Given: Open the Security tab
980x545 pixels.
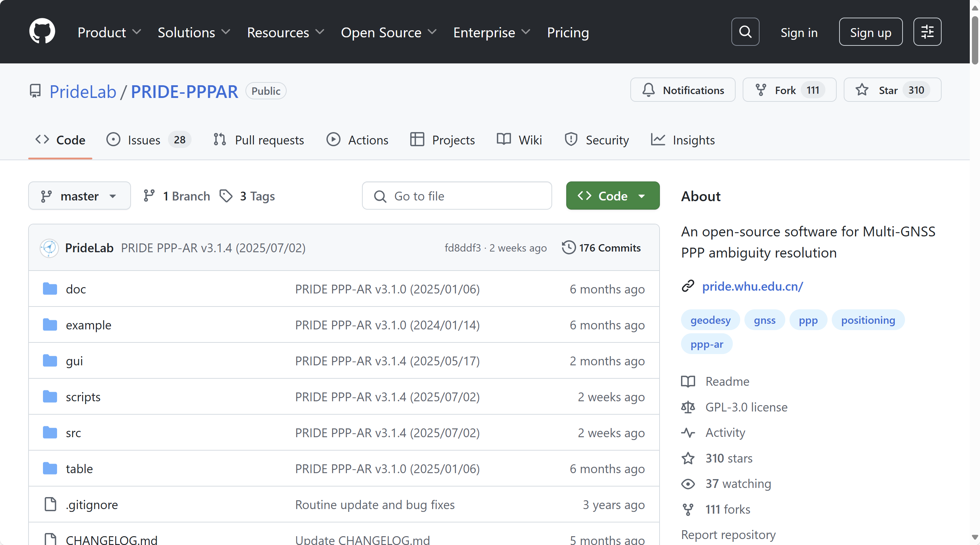Looking at the screenshot, I should [596, 140].
